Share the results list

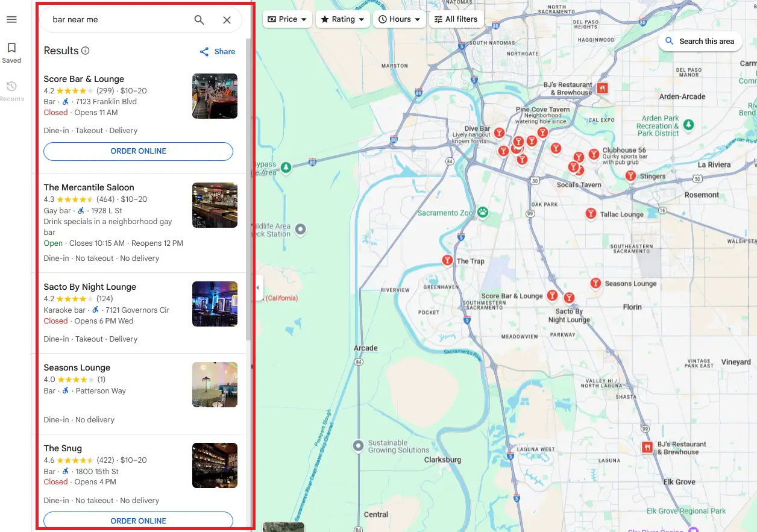click(x=218, y=52)
